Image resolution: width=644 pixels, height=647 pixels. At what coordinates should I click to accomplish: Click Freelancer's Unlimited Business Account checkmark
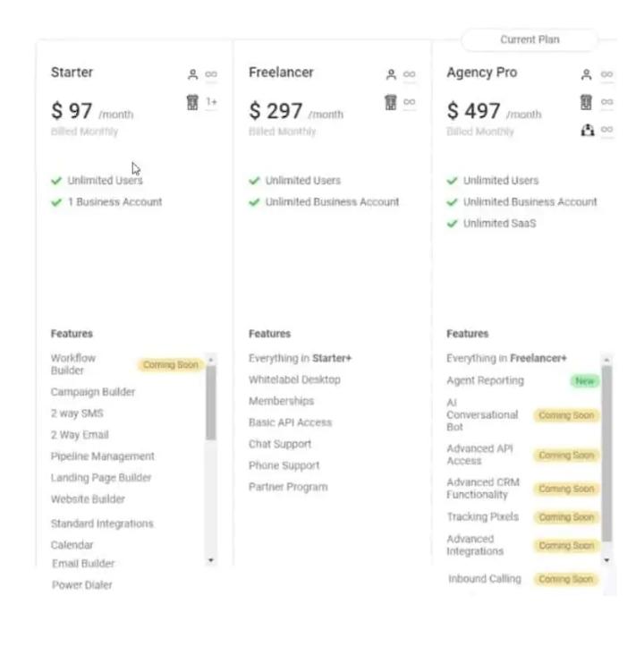pos(254,202)
